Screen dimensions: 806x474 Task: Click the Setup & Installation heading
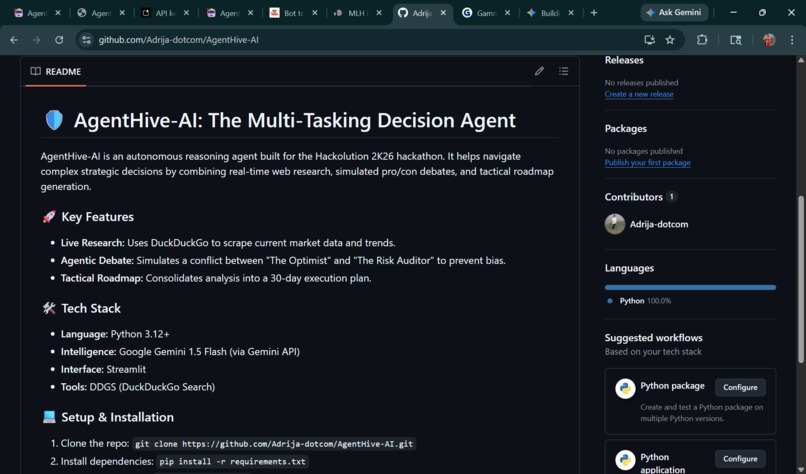pos(117,417)
